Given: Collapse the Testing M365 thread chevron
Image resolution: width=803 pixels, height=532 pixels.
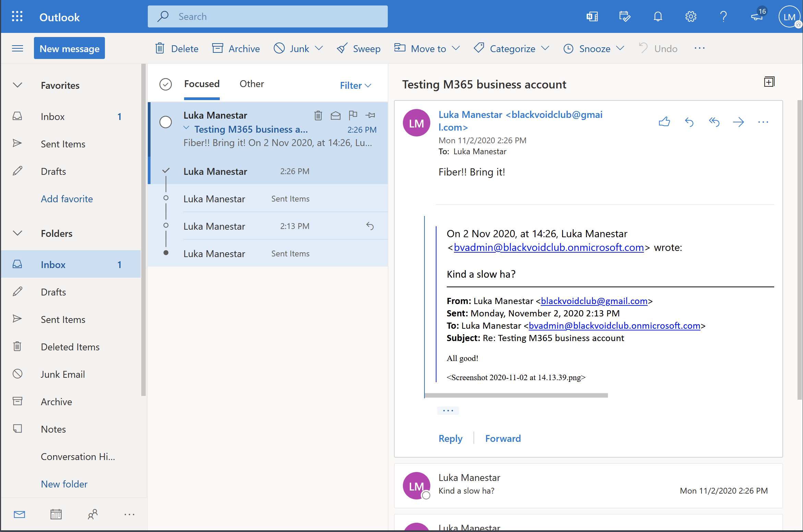Looking at the screenshot, I should [187, 128].
